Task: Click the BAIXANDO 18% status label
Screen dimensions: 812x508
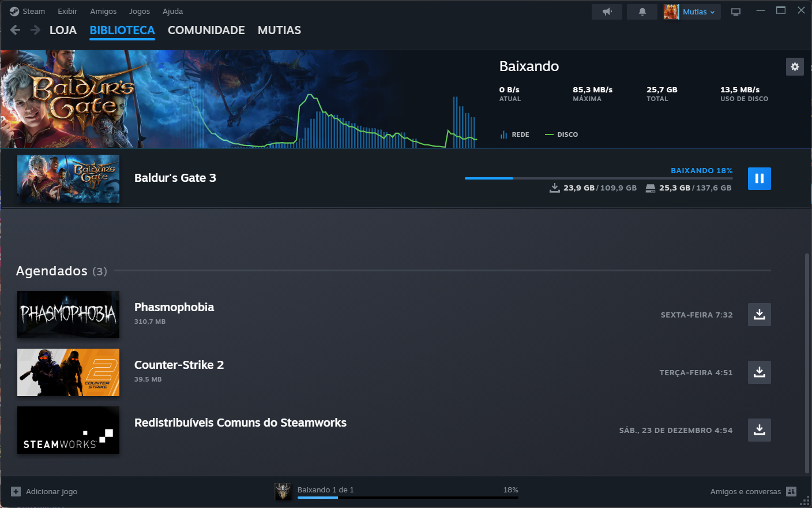Action: 701,170
